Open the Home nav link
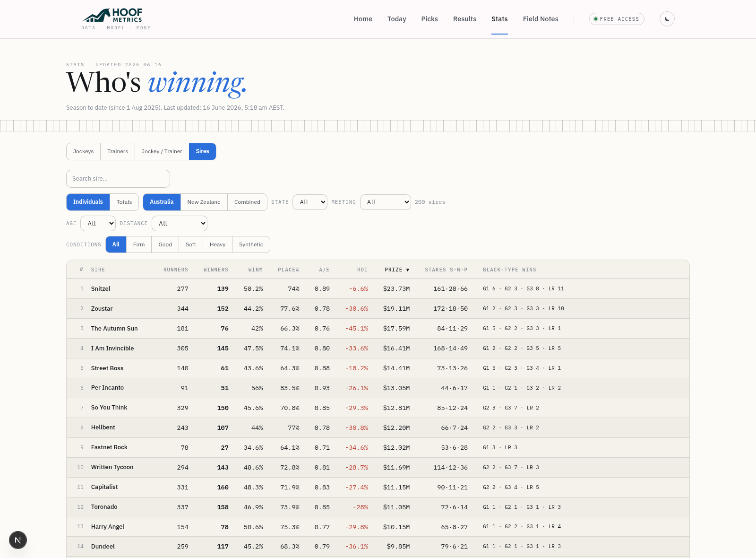This screenshot has width=756, height=558. [x=363, y=19]
